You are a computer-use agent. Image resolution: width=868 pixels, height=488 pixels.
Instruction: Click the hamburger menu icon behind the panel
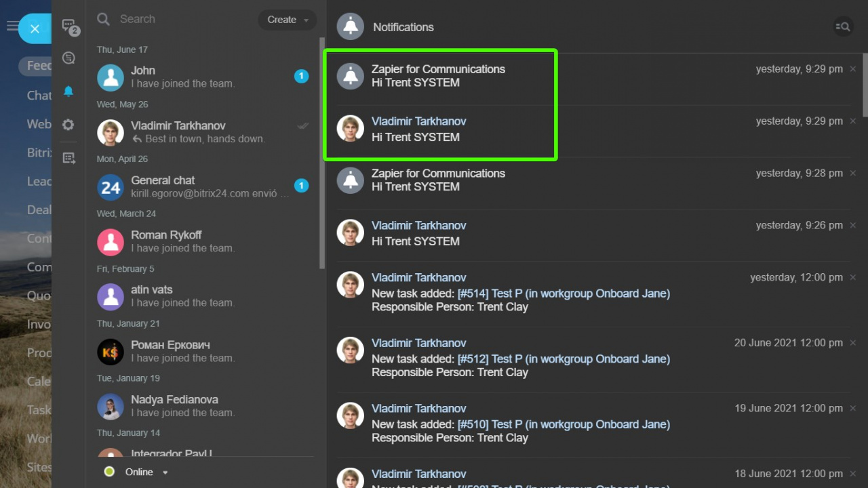[x=12, y=26]
